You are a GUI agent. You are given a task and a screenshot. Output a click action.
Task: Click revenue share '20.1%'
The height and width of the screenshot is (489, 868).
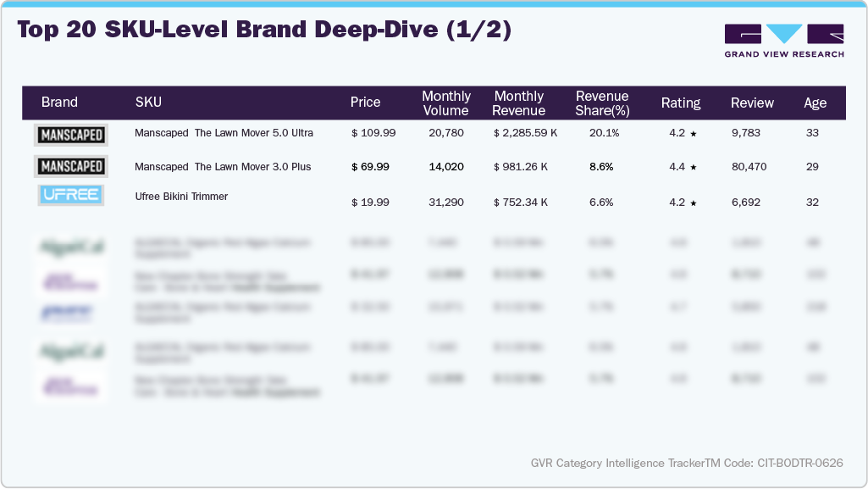[x=604, y=133]
